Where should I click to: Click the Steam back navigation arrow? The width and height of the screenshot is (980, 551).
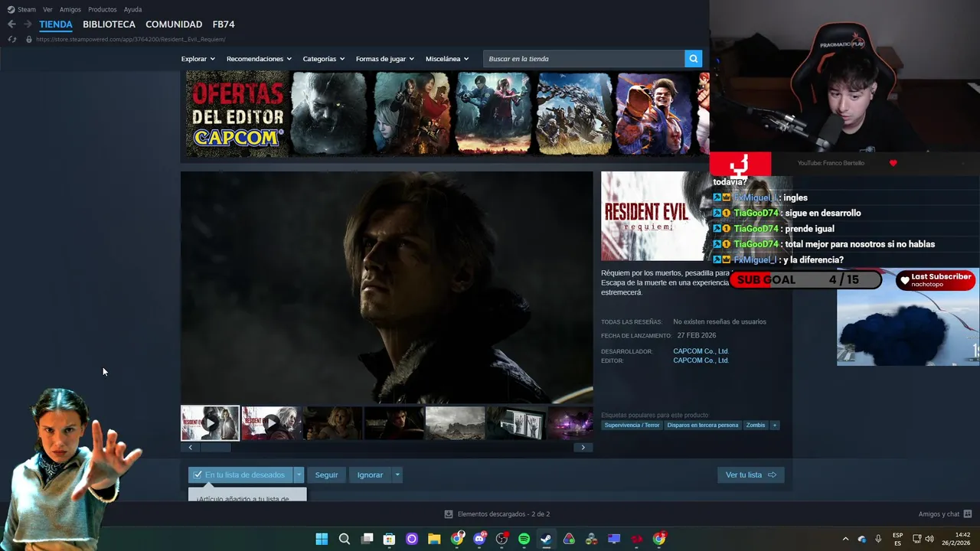[11, 24]
